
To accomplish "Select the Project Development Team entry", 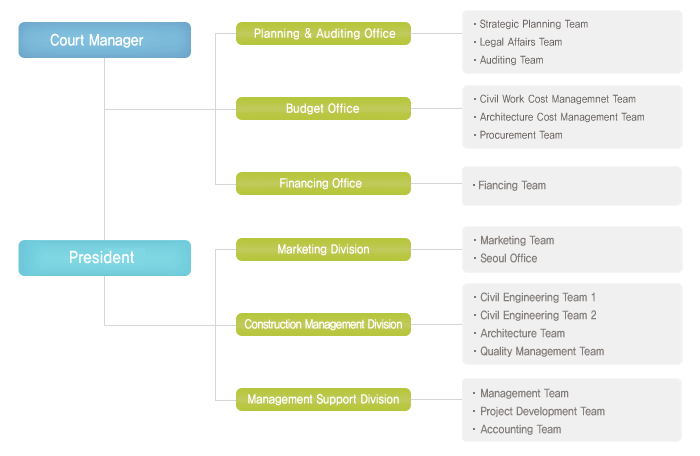I will click(x=542, y=411).
